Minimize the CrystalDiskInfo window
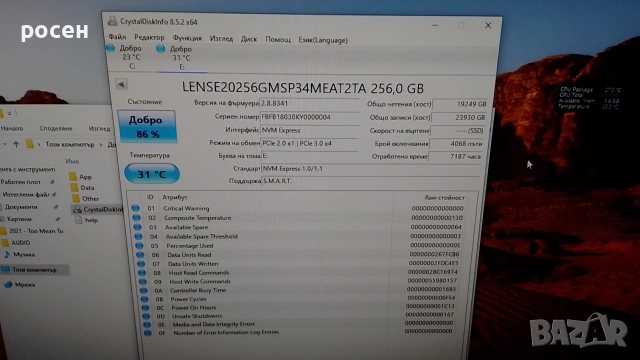 [x=435, y=25]
